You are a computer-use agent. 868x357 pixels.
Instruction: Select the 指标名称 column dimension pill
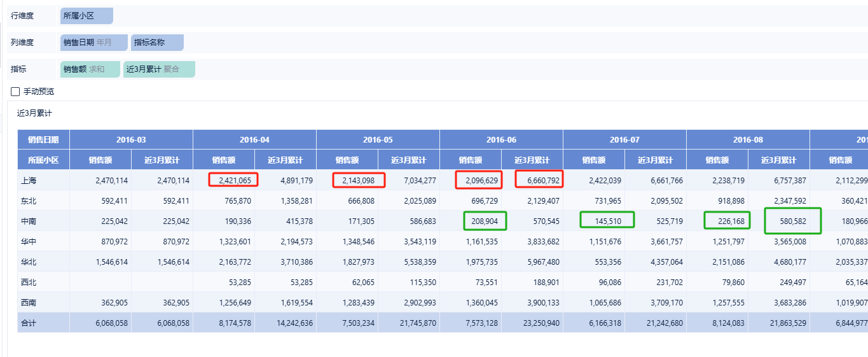pyautogui.click(x=157, y=43)
